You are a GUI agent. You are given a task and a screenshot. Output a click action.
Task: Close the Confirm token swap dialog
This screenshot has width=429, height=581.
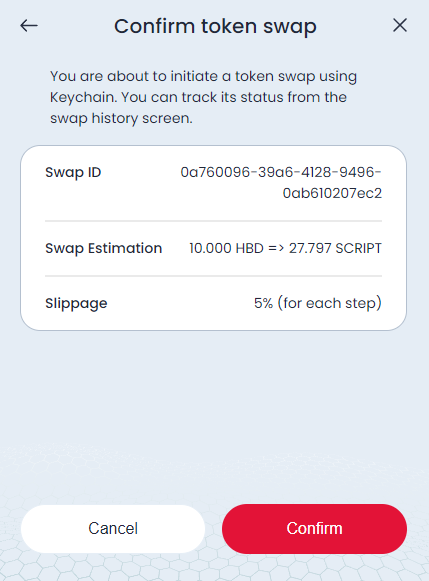[x=400, y=26]
